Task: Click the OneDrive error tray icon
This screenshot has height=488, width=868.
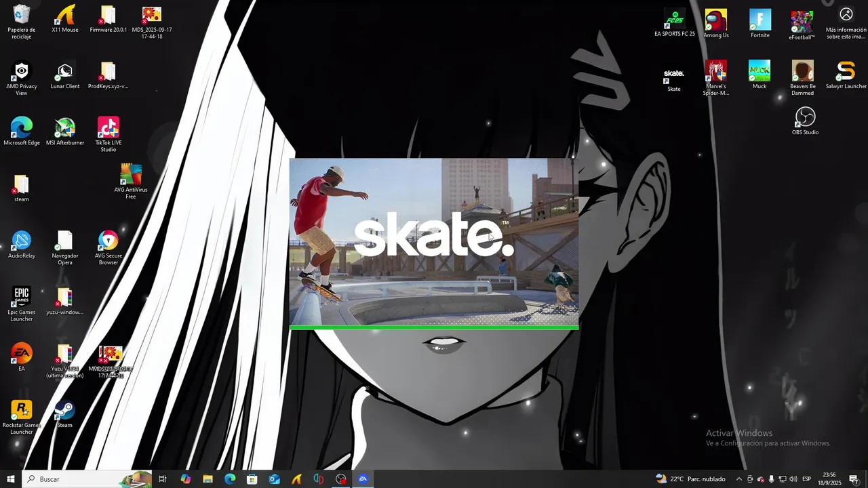Action: pyautogui.click(x=761, y=479)
